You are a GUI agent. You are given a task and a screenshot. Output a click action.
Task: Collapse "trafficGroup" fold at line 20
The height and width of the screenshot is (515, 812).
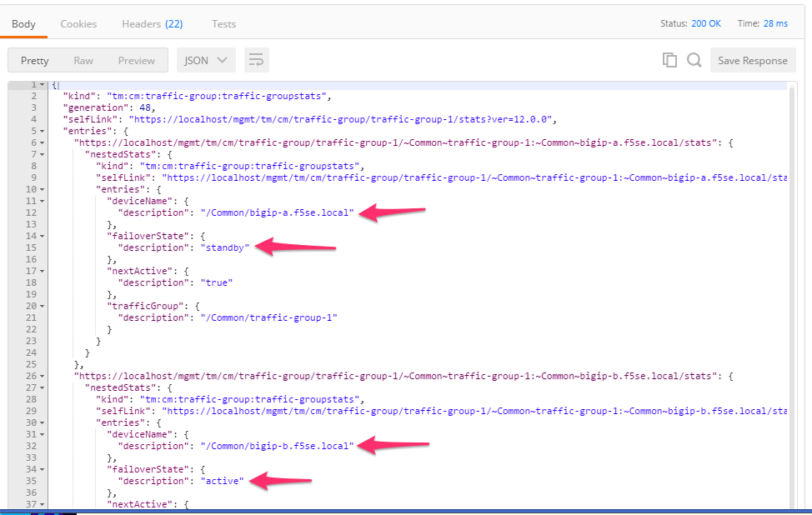coord(42,306)
